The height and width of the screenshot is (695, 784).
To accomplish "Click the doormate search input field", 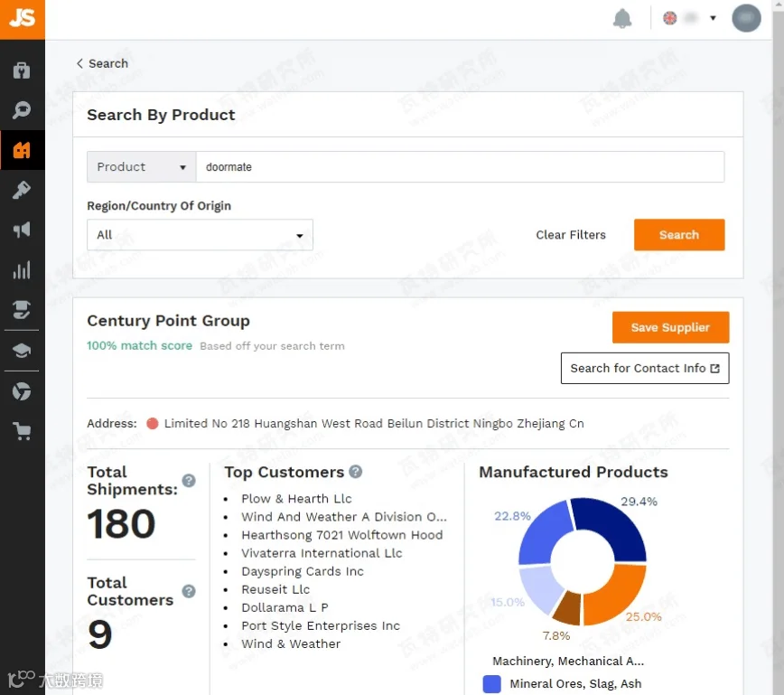I will [460, 166].
